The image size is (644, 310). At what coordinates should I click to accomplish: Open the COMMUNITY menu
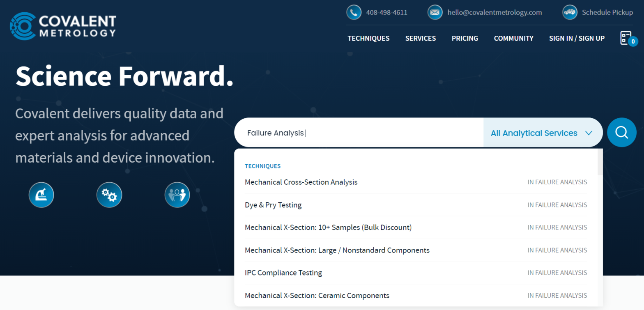coord(513,38)
